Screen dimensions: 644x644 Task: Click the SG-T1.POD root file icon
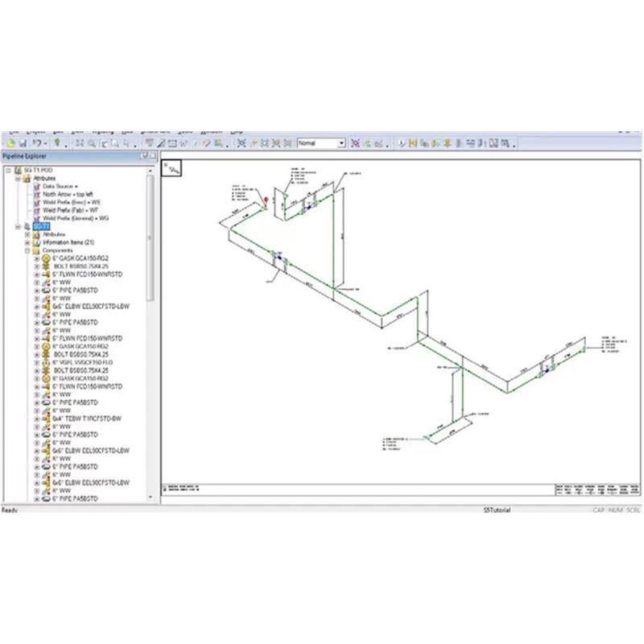click(18, 170)
